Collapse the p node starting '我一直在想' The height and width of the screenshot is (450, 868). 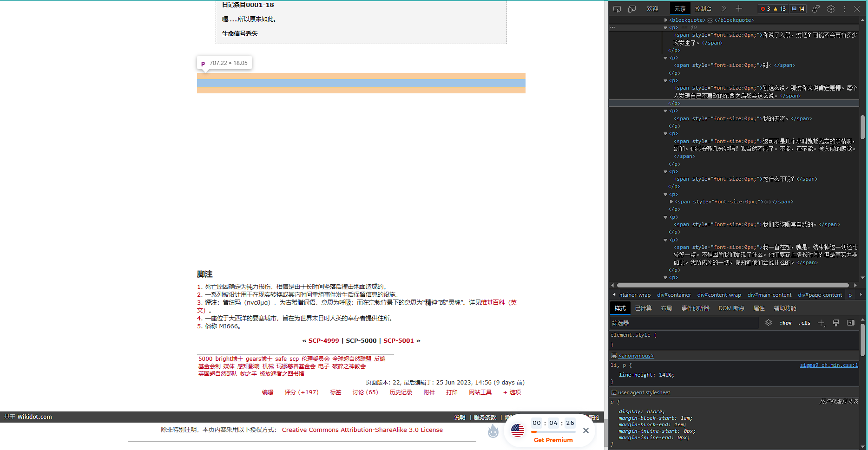point(665,240)
